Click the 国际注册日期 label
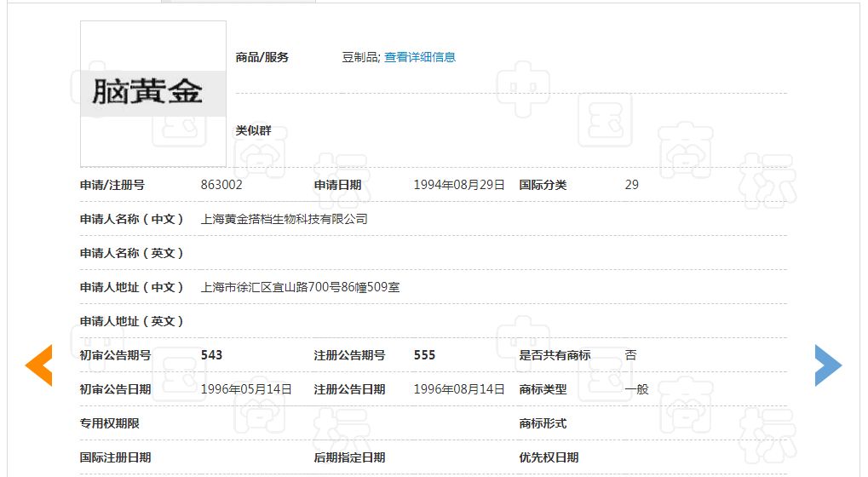The image size is (868, 477). tap(115, 457)
